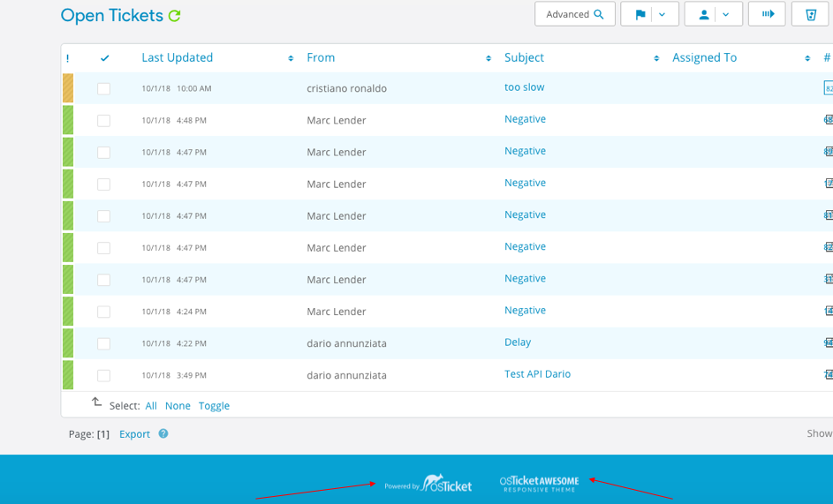Open the Advanced search button
833x504 pixels.
tap(574, 14)
